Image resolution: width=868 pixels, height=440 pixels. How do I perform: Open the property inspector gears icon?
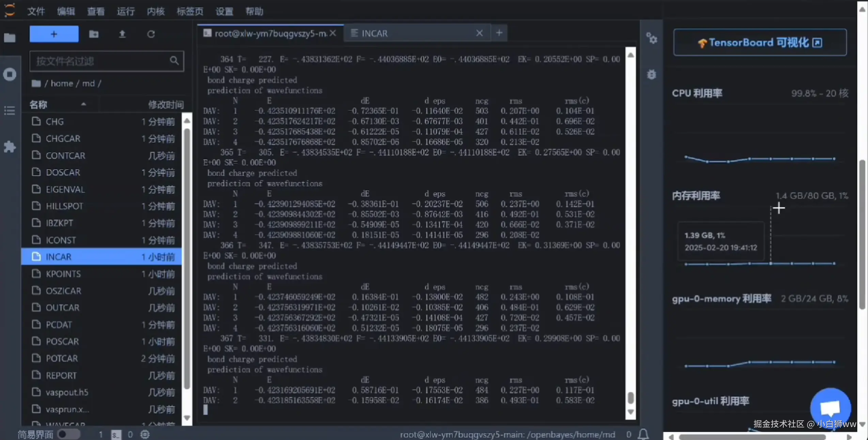(x=651, y=38)
